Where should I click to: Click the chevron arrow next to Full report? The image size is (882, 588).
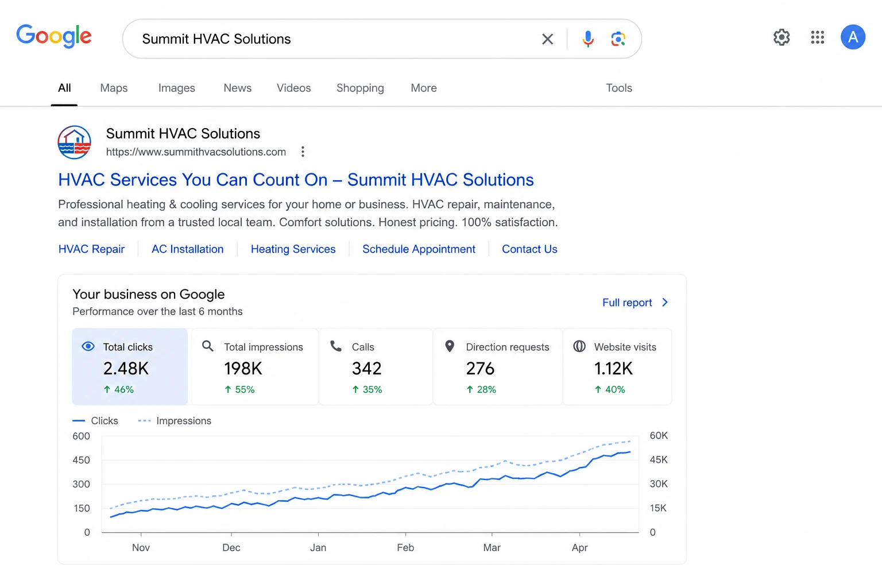(x=665, y=303)
